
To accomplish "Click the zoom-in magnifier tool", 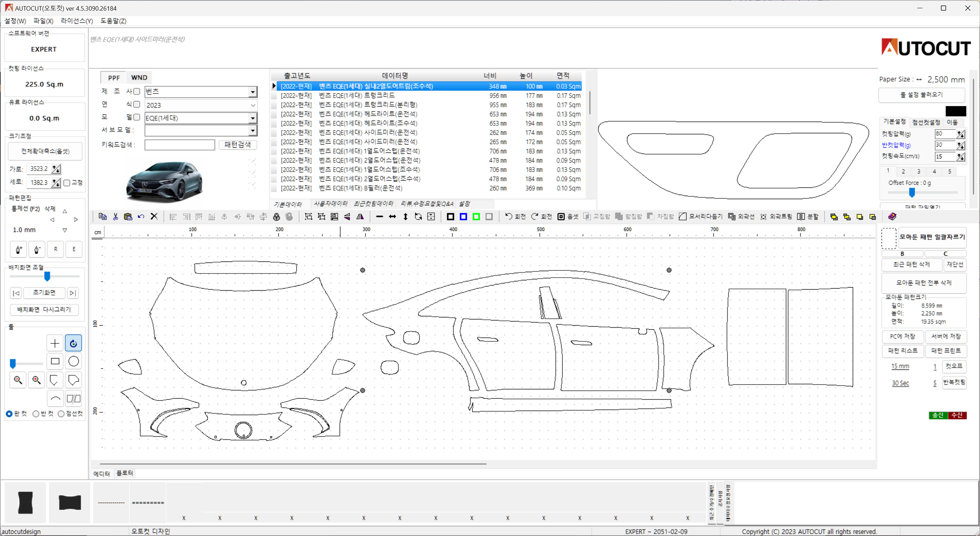I will pos(37,380).
